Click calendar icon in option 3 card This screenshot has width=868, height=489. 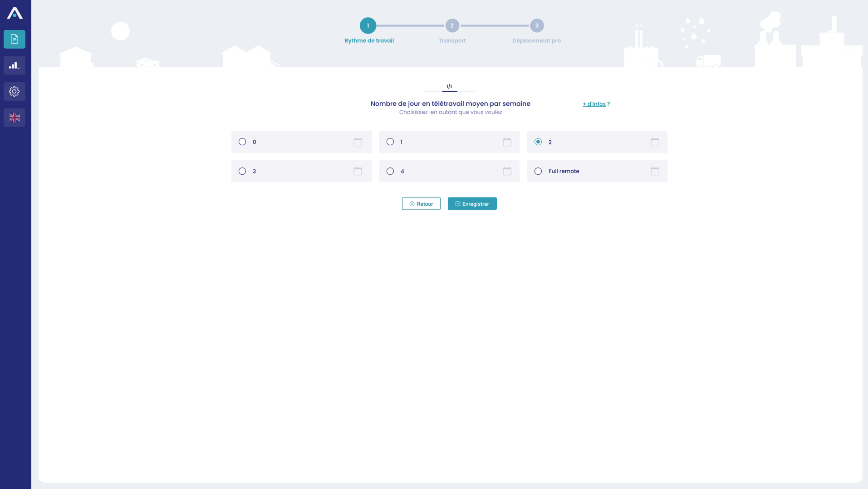(358, 171)
